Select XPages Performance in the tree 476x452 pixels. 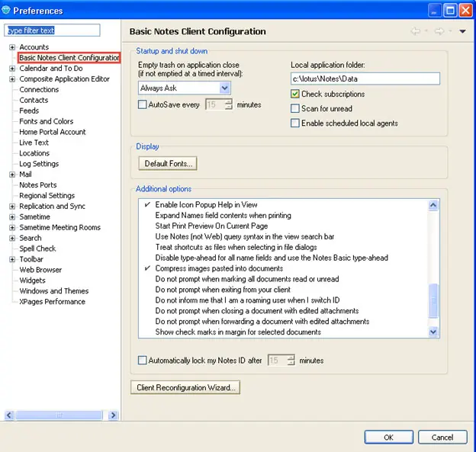[x=52, y=302]
